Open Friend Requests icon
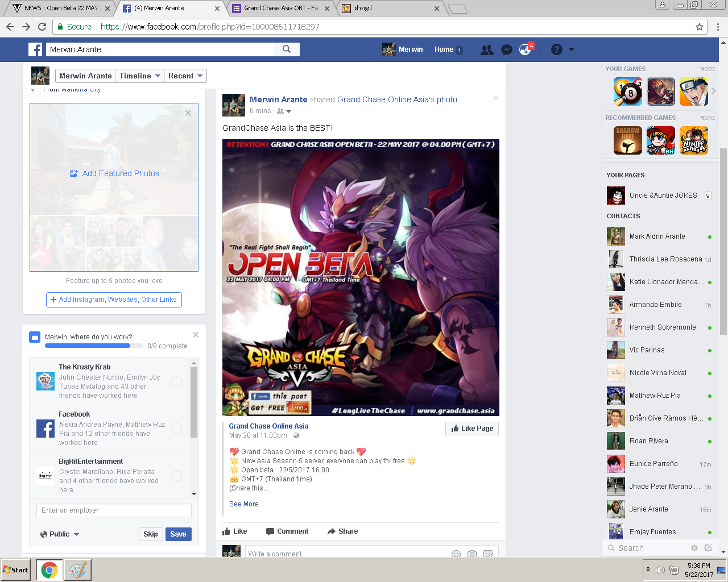 point(487,50)
